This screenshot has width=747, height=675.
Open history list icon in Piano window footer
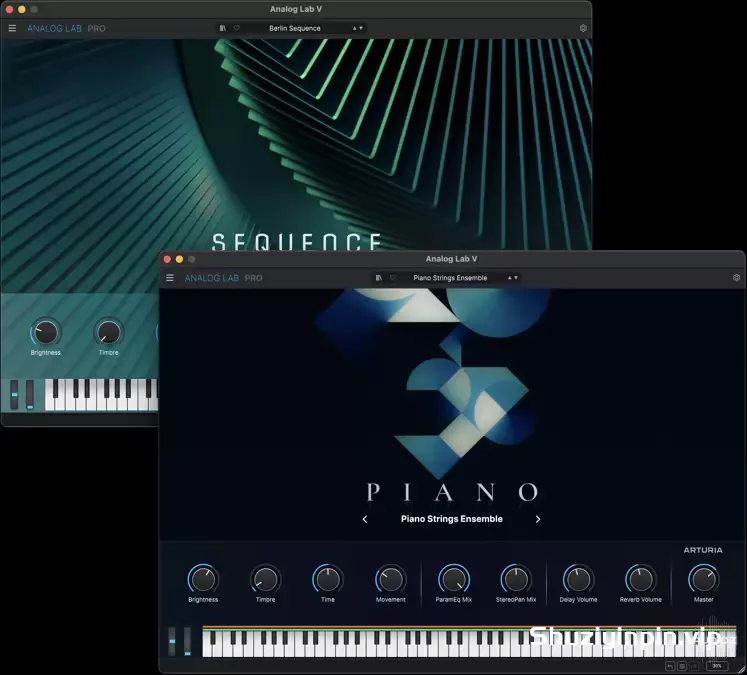[682, 666]
